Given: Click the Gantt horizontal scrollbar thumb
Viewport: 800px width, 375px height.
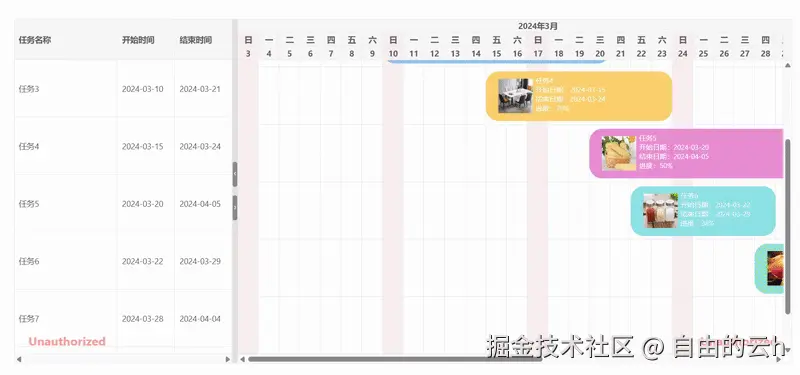Looking at the screenshot, I should pos(395,359).
